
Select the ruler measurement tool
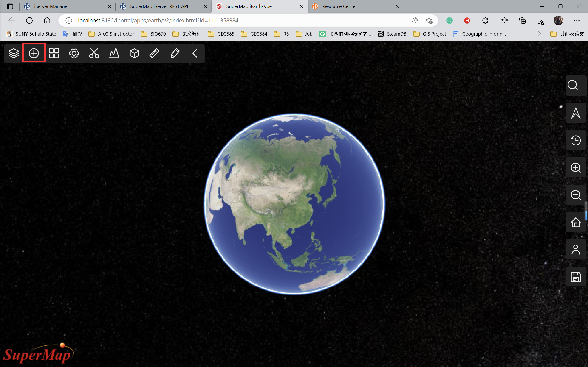pos(155,53)
